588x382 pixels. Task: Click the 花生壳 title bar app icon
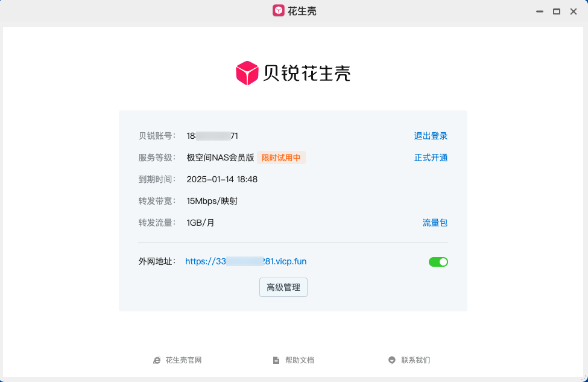tap(278, 11)
